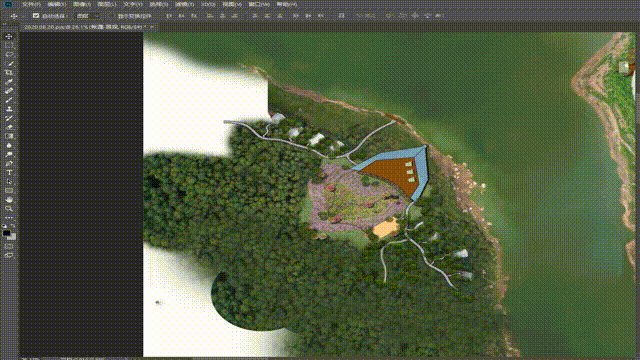The height and width of the screenshot is (360, 640).
Task: Select the Path Selection arrow tool
Action: click(9, 182)
